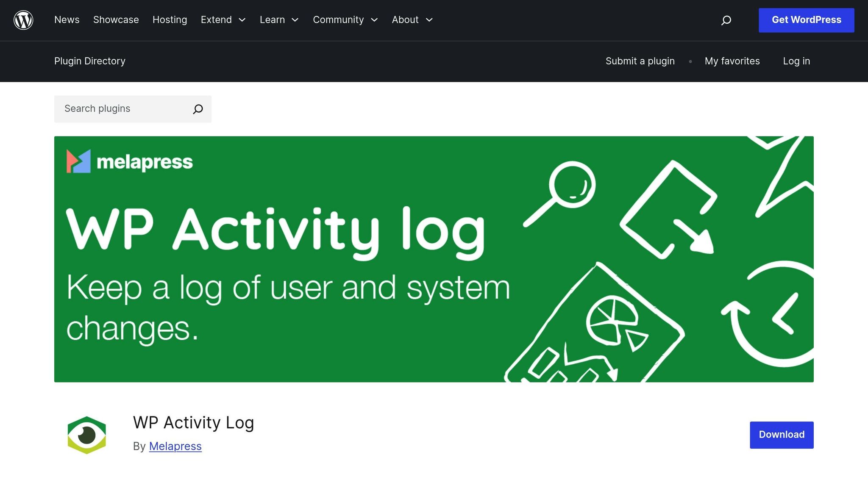This screenshot has width=868, height=488.
Task: Click the WordPress logo icon
Action: [23, 20]
